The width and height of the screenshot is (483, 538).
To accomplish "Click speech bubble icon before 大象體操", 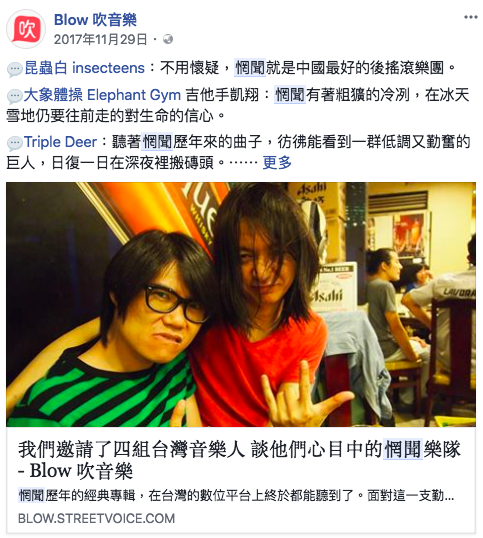I will click(x=15, y=96).
